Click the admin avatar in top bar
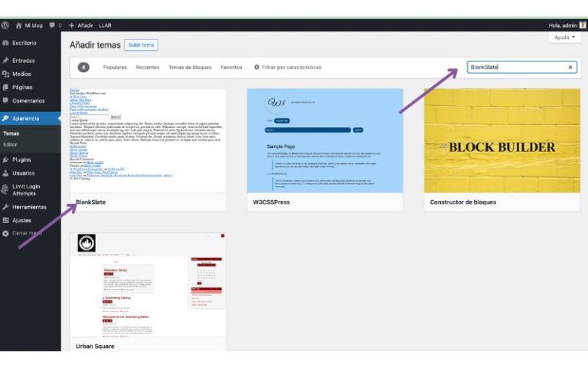Image resolution: width=588 pixels, height=368 pixels. pyautogui.click(x=583, y=25)
